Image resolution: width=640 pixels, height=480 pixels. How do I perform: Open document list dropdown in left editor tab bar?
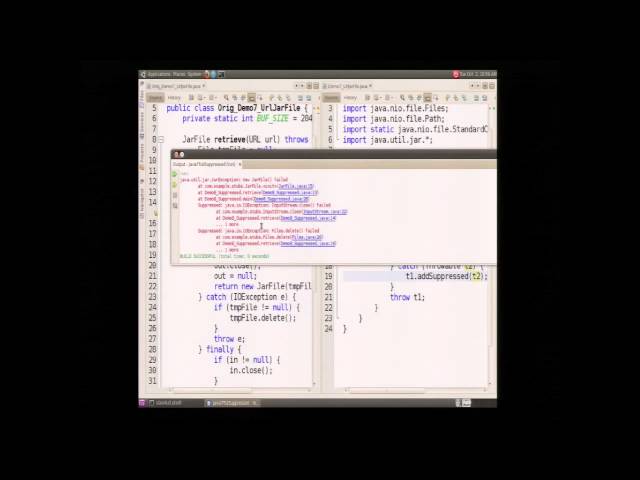tap(309, 86)
